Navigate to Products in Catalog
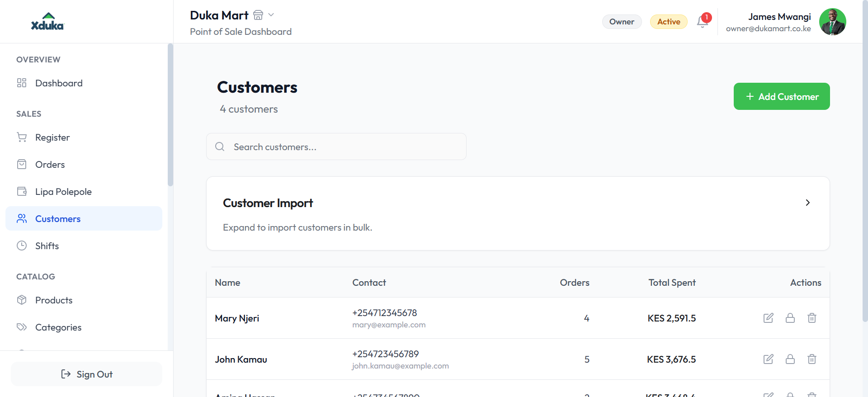The image size is (868, 397). click(84, 300)
